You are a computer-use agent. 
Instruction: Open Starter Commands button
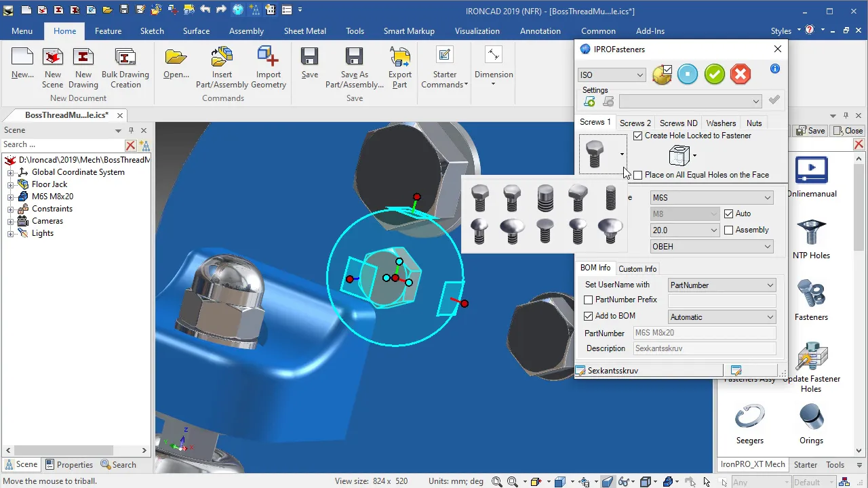pyautogui.click(x=444, y=68)
